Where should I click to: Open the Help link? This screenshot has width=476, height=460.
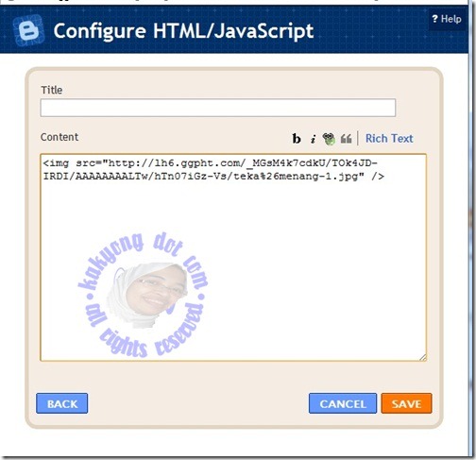pyautogui.click(x=447, y=19)
